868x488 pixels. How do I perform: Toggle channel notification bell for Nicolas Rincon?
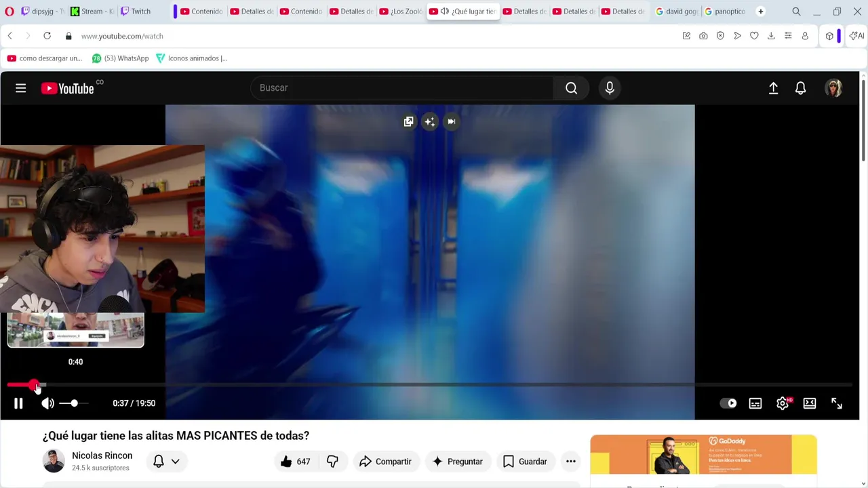click(159, 462)
